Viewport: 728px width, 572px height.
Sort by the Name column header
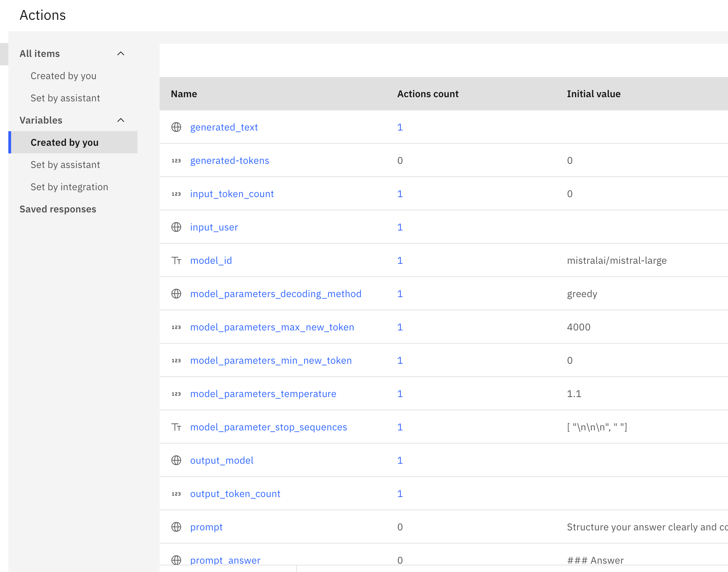point(184,94)
